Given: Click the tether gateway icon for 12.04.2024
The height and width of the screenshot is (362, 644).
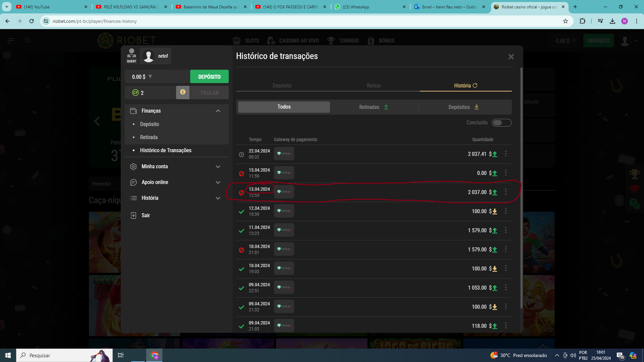Looking at the screenshot, I should point(284,211).
